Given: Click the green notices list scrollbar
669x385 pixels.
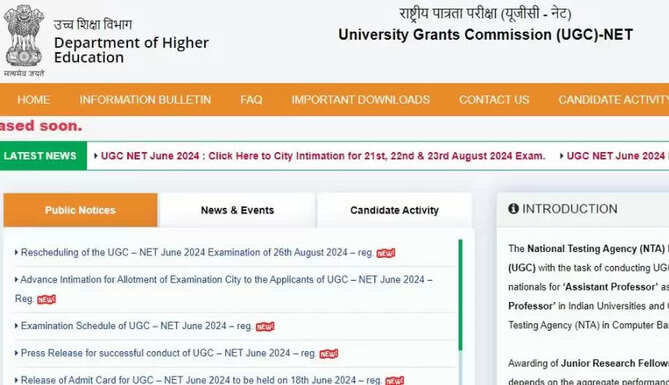Looking at the screenshot, I should [460, 295].
